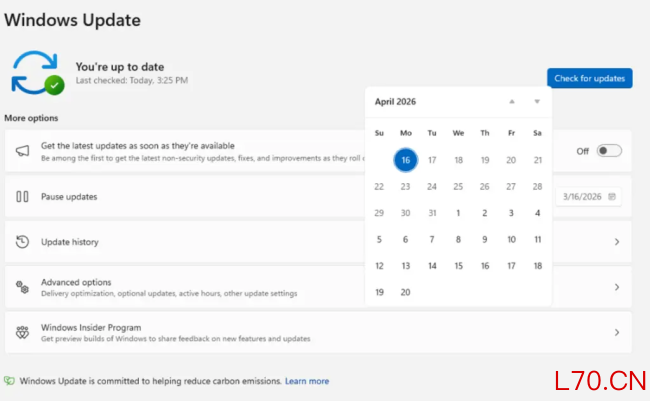The height and width of the screenshot is (401, 650).
Task: Select highlighted date 16 in calendar
Action: click(405, 160)
